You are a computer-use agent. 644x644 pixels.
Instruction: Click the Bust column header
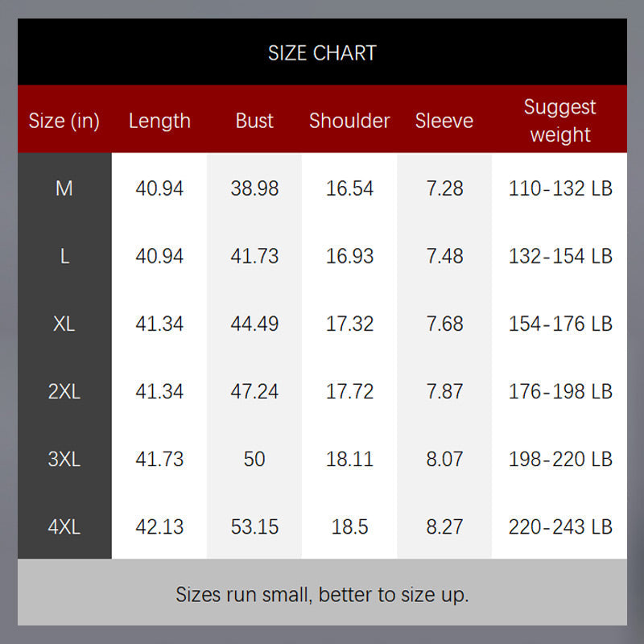[254, 121]
